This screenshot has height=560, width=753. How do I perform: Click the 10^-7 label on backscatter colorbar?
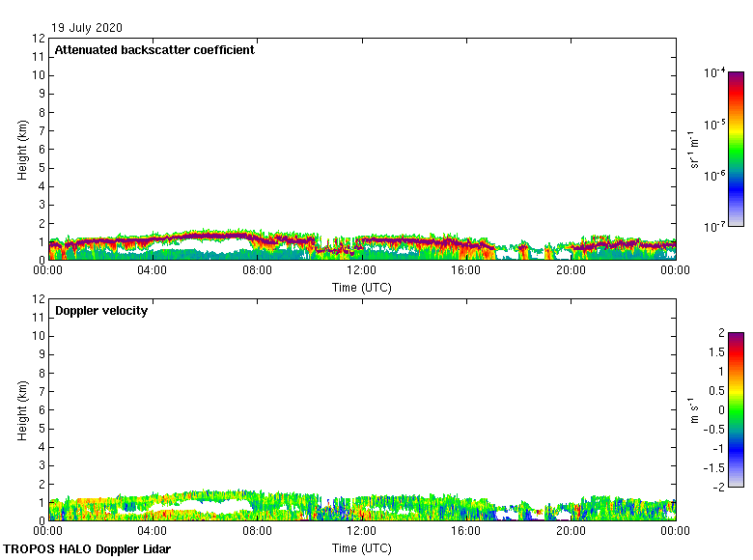coord(714,226)
